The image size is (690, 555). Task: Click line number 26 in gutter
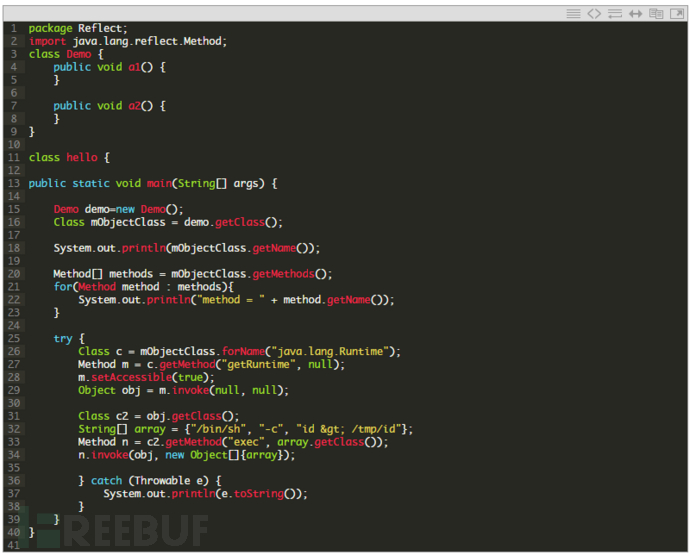14,351
